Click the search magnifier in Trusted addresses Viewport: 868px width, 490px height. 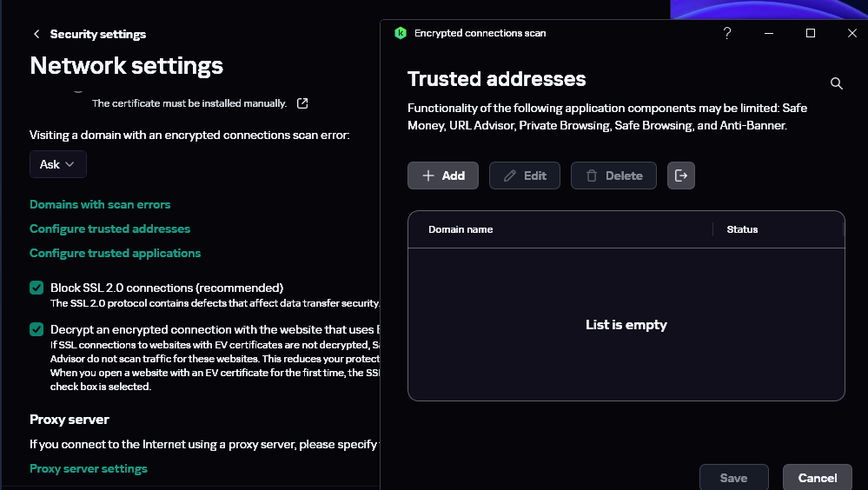[837, 83]
